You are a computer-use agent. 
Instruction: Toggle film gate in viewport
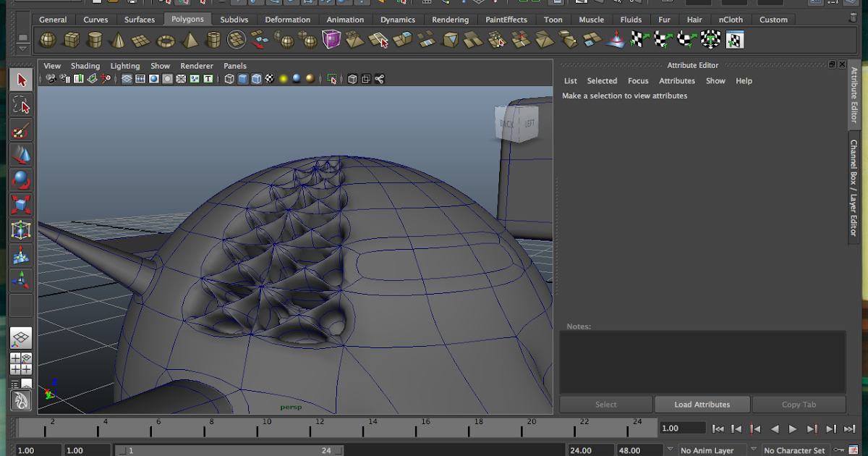[140, 79]
